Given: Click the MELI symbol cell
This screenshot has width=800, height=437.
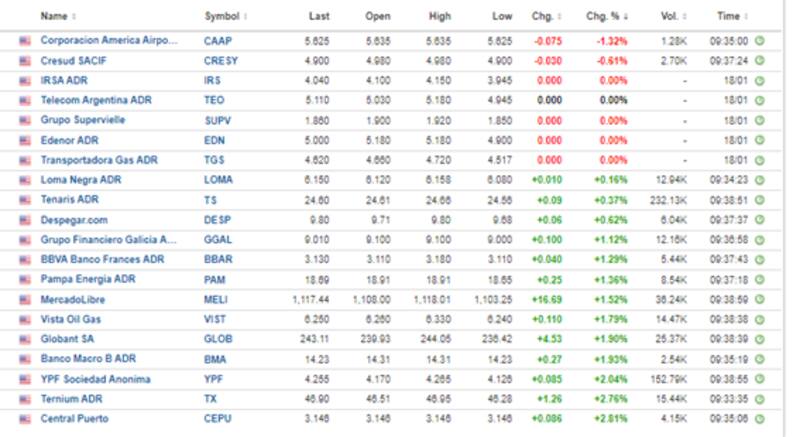Looking at the screenshot, I should tap(216, 299).
